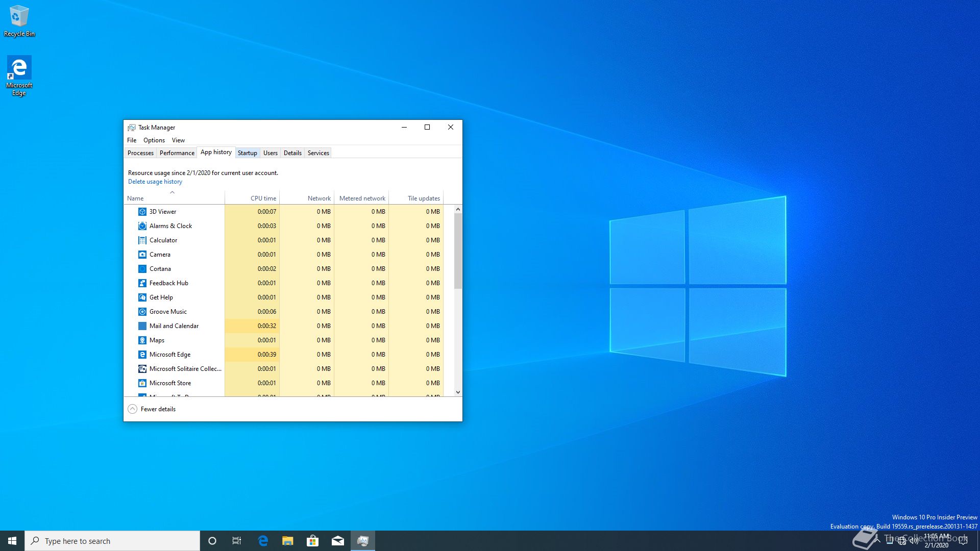Select the Groove Music icon
This screenshot has width=980, height=551.
click(142, 312)
